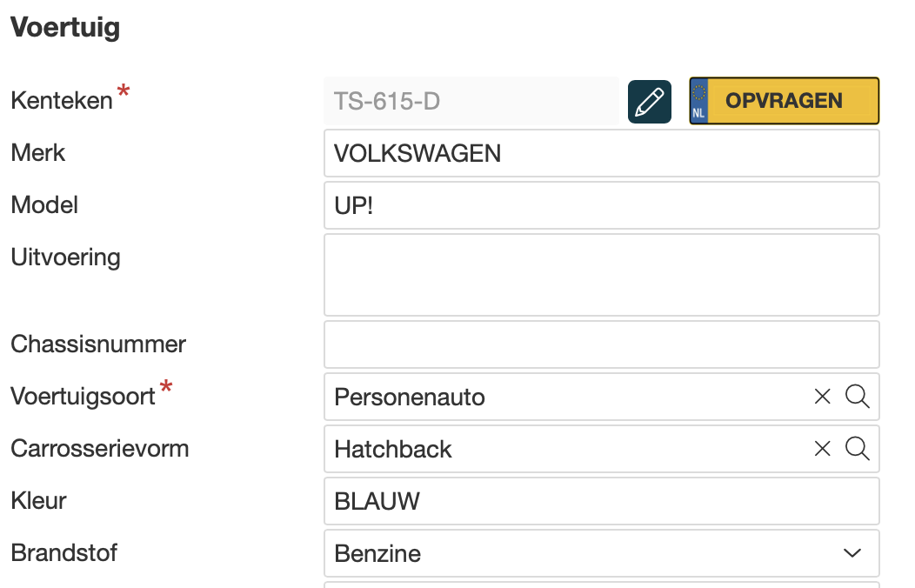
Task: Click the Brandstof label text
Action: (x=63, y=553)
